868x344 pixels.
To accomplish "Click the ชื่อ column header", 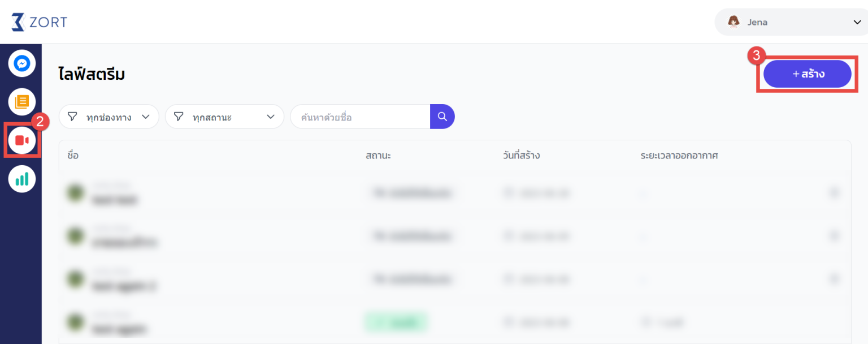I will point(72,155).
